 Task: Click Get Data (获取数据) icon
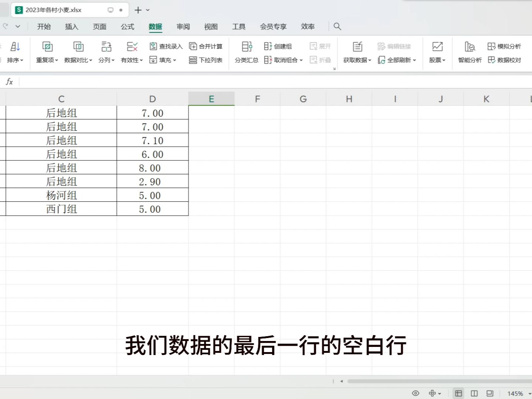358,47
